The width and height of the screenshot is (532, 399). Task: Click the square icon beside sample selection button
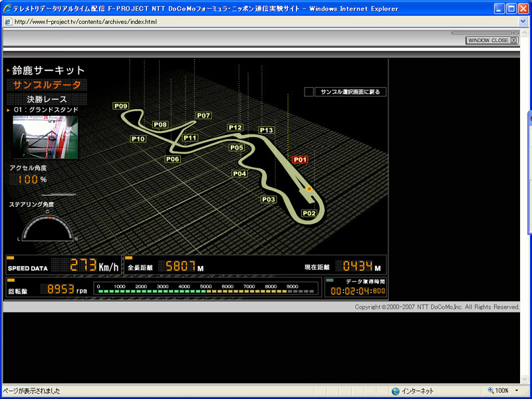click(309, 92)
